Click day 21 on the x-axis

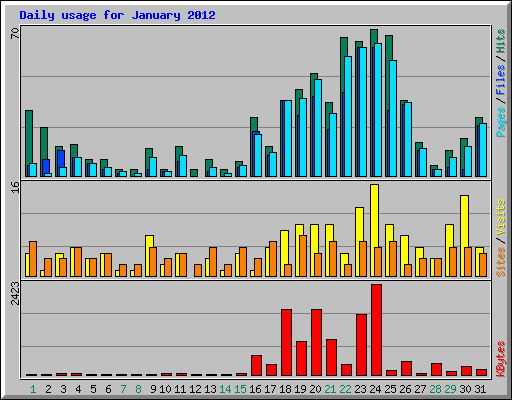pos(330,389)
